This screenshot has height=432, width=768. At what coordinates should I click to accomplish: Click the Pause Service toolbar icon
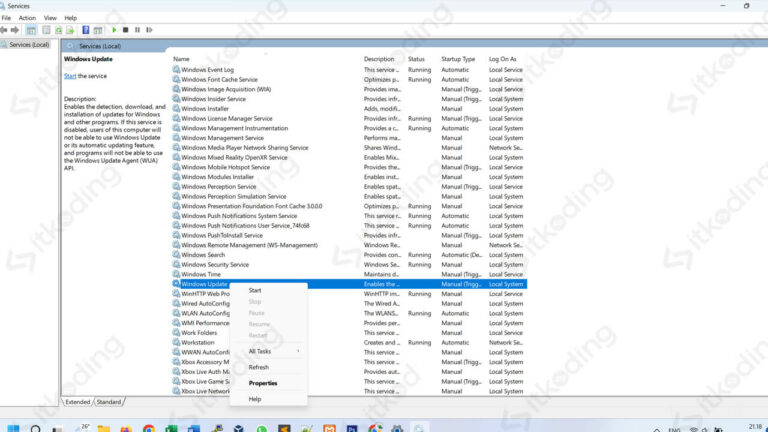pos(137,30)
